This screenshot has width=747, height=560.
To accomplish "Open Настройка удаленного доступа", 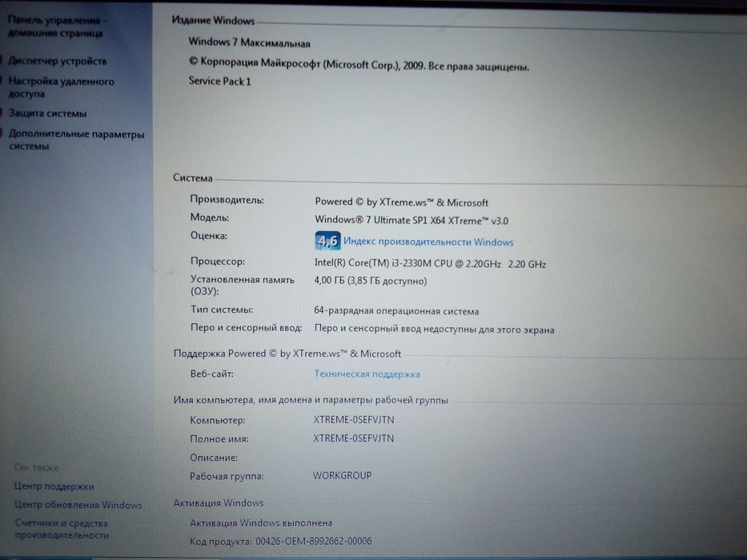I will click(x=61, y=88).
